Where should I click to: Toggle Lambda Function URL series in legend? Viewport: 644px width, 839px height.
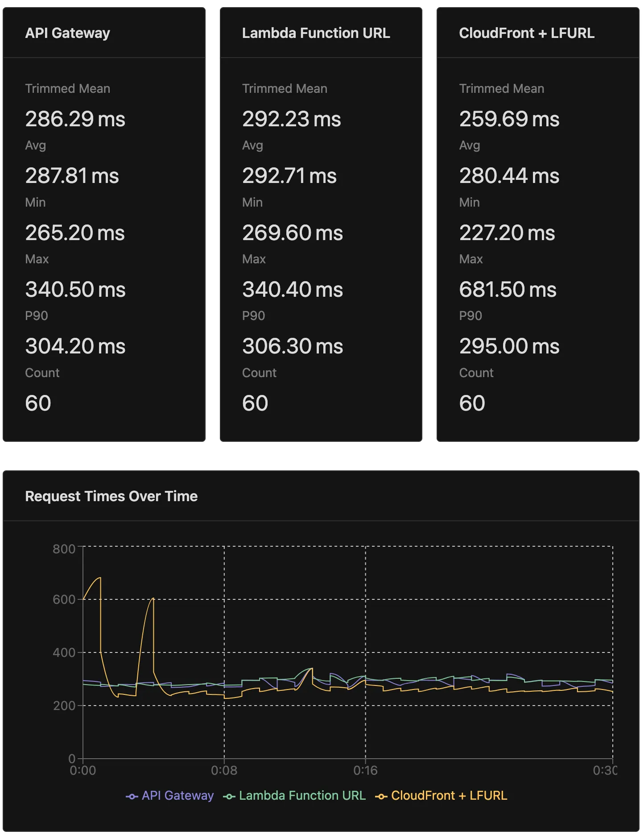coord(294,796)
